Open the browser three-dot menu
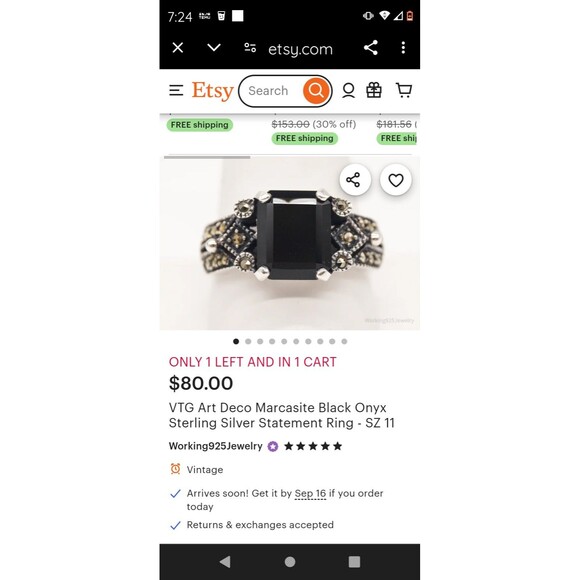The width and height of the screenshot is (580, 580). (403, 48)
